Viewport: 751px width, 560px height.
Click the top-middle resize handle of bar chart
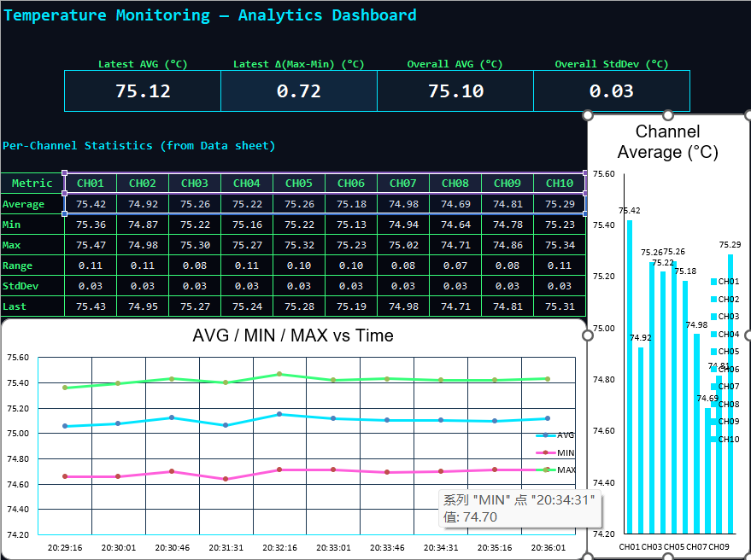pos(668,114)
